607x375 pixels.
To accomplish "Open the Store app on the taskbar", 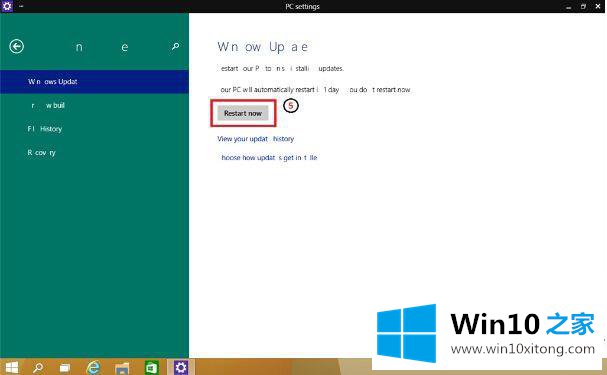I will [151, 367].
